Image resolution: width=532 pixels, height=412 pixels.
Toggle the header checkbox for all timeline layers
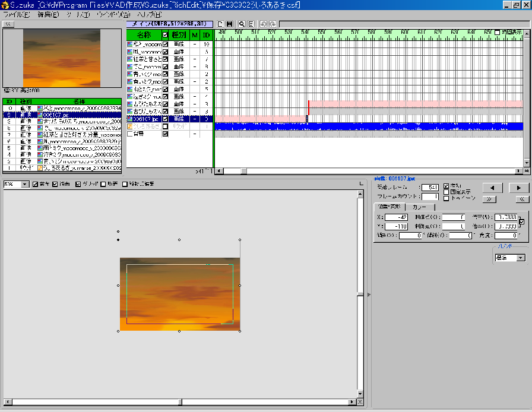point(165,35)
